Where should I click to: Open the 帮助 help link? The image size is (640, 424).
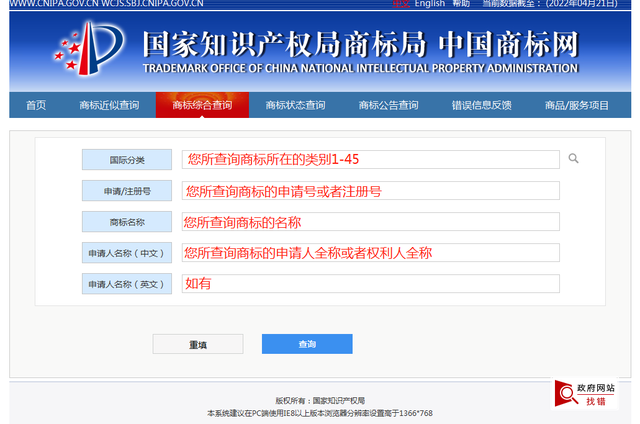[x=461, y=4]
